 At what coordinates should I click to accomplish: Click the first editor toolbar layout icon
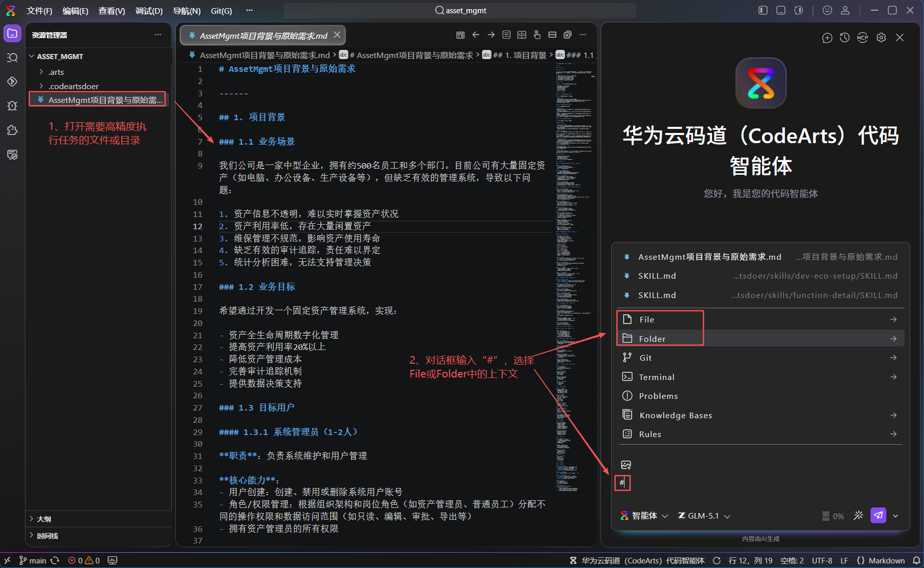[x=460, y=35]
